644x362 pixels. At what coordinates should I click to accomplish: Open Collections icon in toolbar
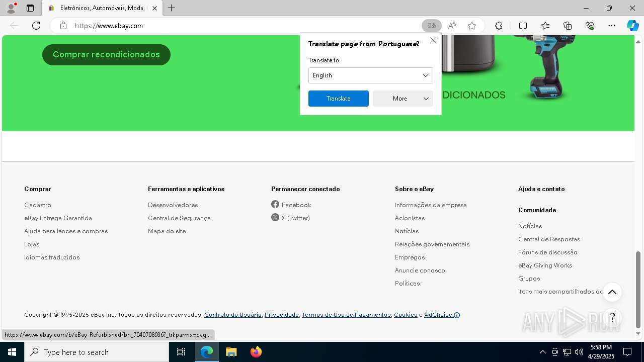tap(568, 26)
